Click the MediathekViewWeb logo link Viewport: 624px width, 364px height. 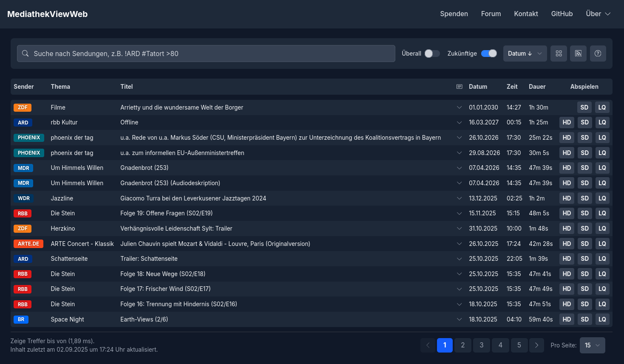tap(48, 14)
